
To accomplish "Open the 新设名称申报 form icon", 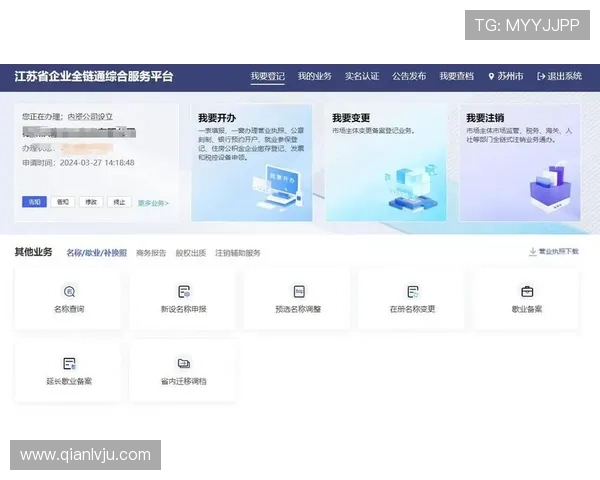I will [184, 292].
